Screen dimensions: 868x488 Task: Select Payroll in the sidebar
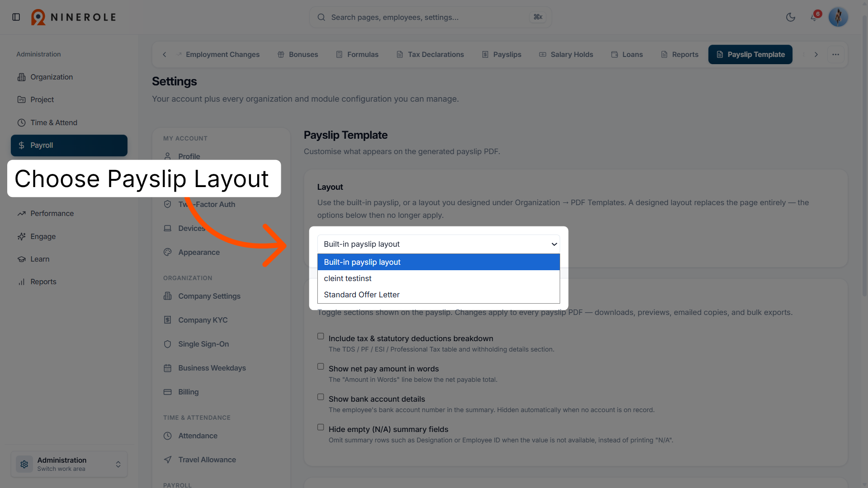point(69,145)
